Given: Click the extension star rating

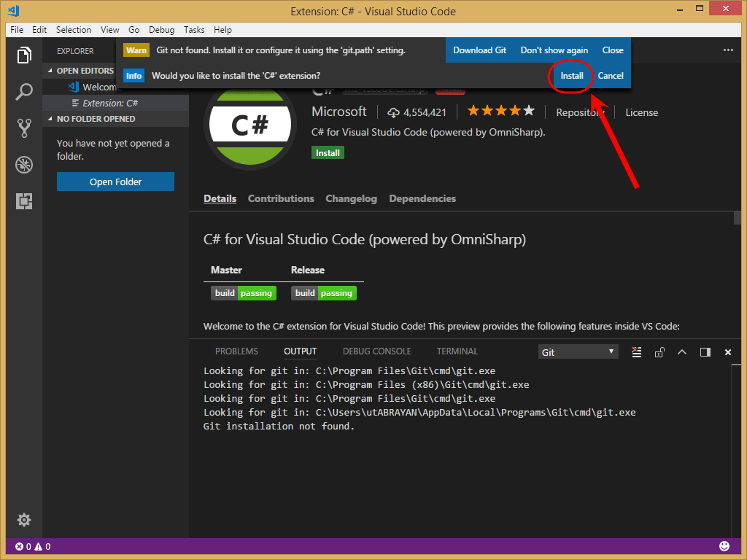Looking at the screenshot, I should (x=500, y=112).
